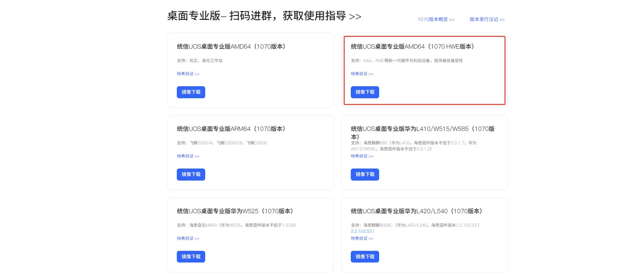Open 哈希验证 for AMD64 (1070版本)
The width and height of the screenshot is (644, 276).
pyautogui.click(x=188, y=74)
